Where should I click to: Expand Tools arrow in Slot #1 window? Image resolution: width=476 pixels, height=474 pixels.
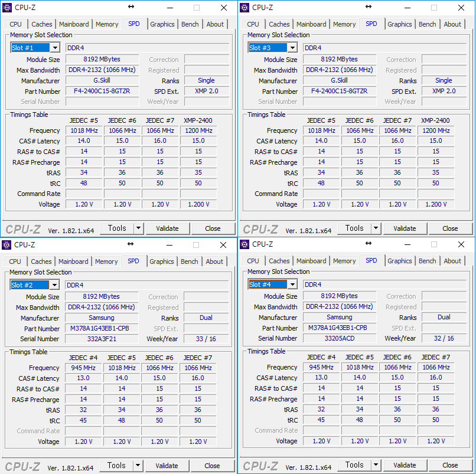138,228
